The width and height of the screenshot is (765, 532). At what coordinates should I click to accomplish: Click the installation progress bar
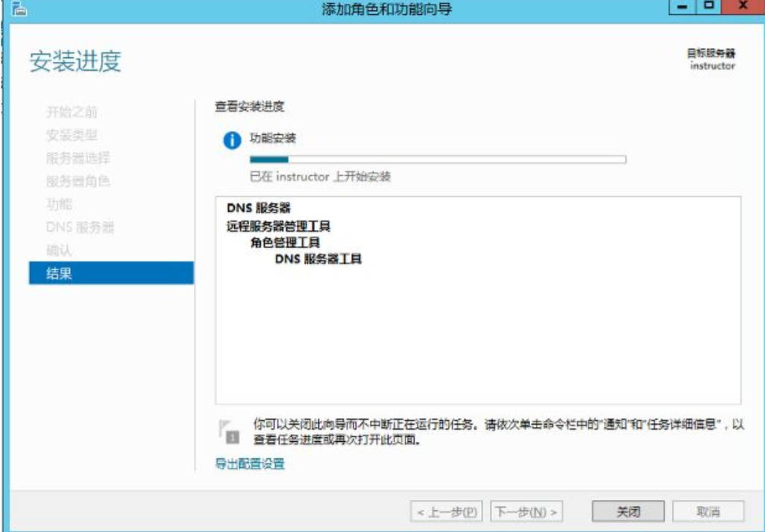(438, 159)
